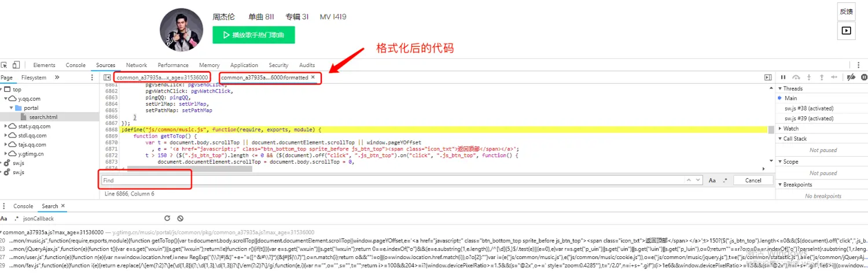Toggle the device toolbar icon
Image resolution: width=868 pixels, height=277 pixels.
[x=16, y=65]
